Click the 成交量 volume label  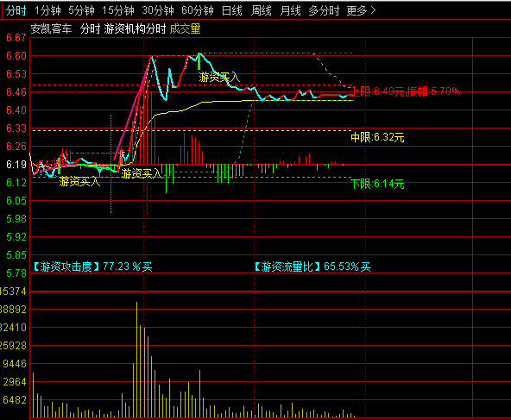[x=185, y=29]
